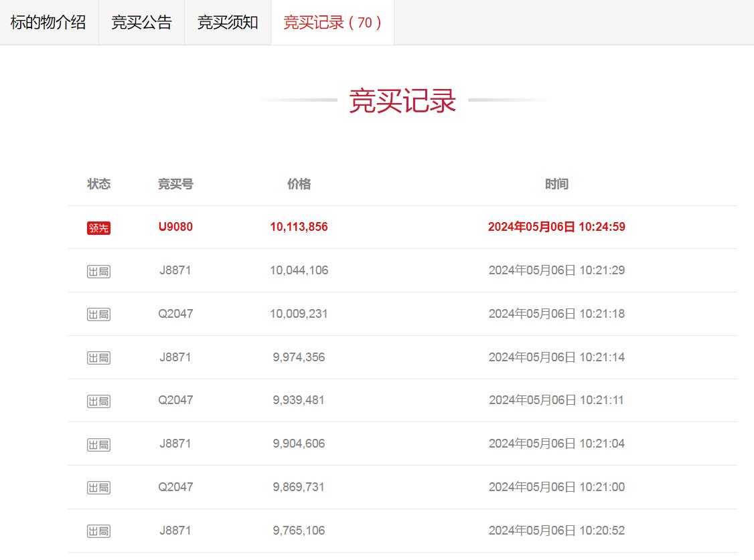This screenshot has height=560, width=754.
Task: Click the timestamp 10:20:52
Action: pos(557,530)
